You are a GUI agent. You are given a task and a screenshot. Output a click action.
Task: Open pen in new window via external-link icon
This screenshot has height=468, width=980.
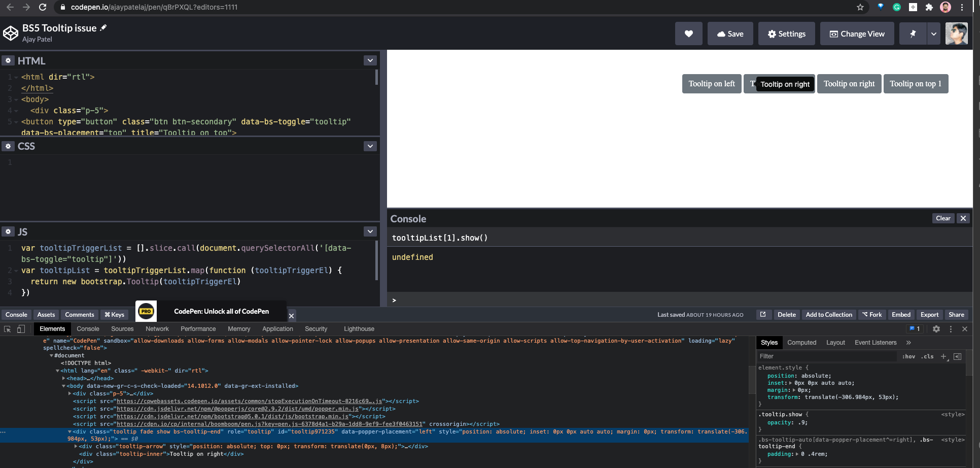pos(763,315)
